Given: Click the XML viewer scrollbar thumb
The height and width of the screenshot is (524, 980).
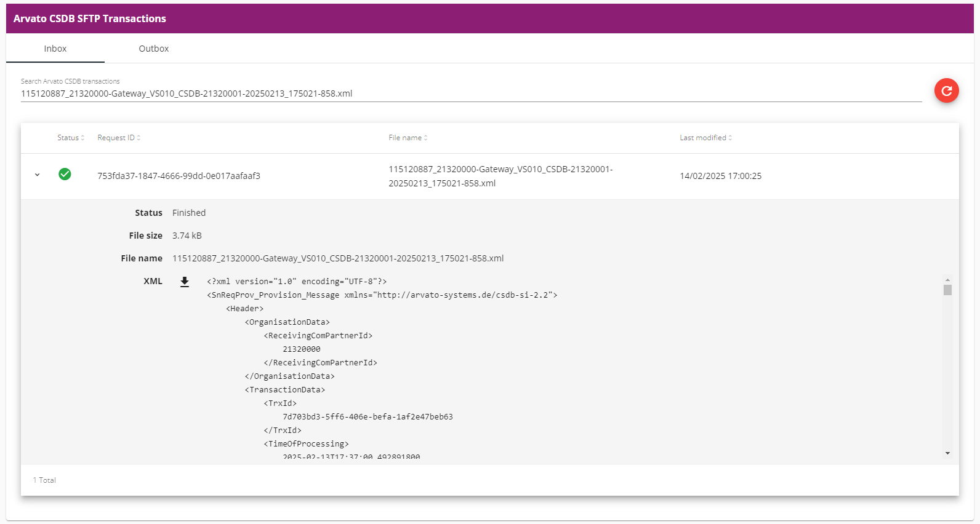Looking at the screenshot, I should point(947,290).
